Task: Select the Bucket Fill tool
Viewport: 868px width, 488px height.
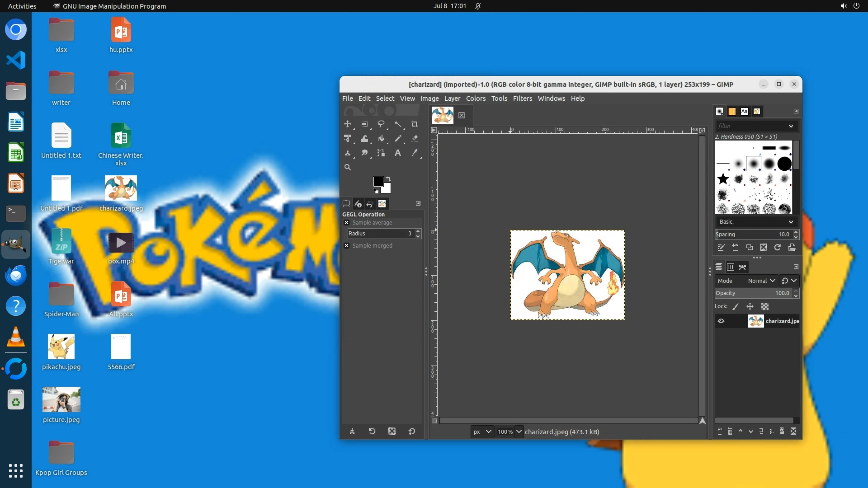Action: coord(381,139)
